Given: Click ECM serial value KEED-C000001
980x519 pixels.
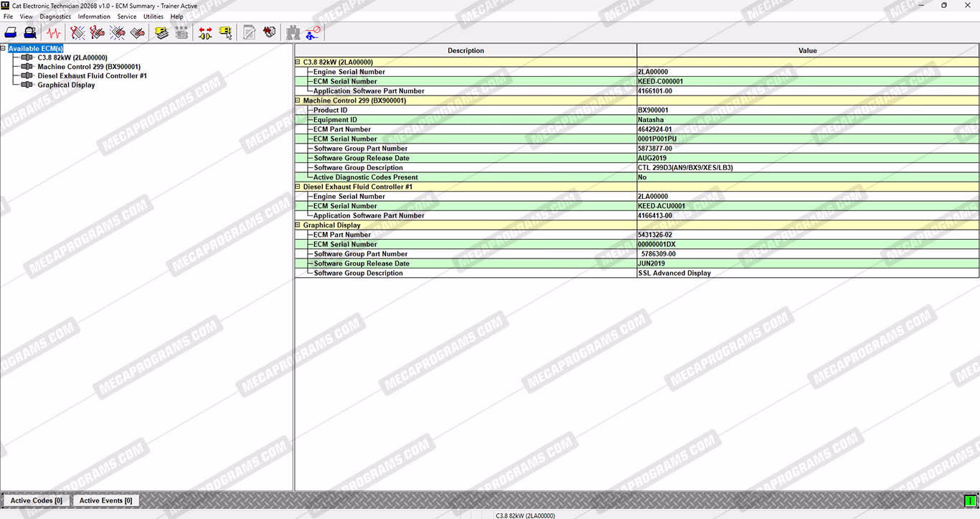Looking at the screenshot, I should pyautogui.click(x=661, y=82).
